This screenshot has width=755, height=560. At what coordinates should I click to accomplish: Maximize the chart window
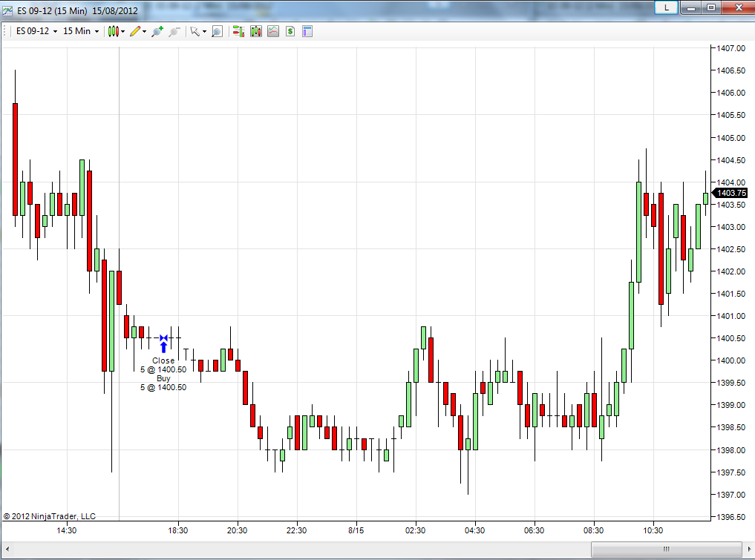[x=711, y=7]
